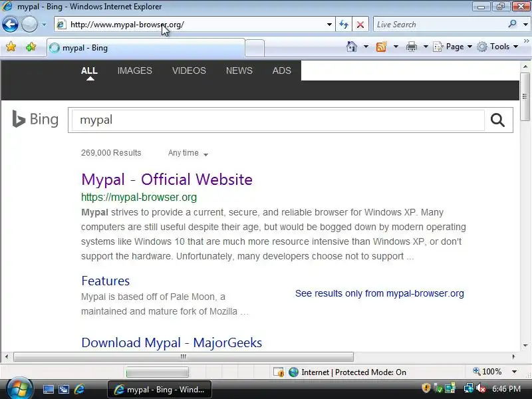Expand the Print options dropdown
Screen dimensions: 532x399
click(x=426, y=47)
